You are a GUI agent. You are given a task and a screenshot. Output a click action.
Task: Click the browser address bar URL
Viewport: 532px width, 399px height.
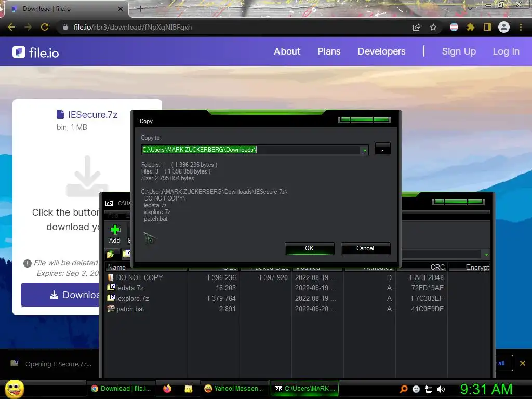(x=132, y=27)
